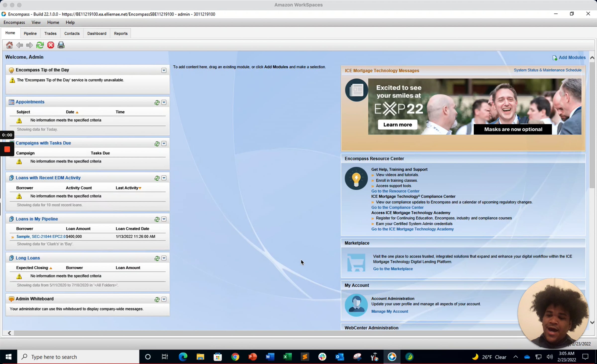Open the Sample, SEC-21844 EPC2.0 loan
597x364 pixels.
point(41,236)
